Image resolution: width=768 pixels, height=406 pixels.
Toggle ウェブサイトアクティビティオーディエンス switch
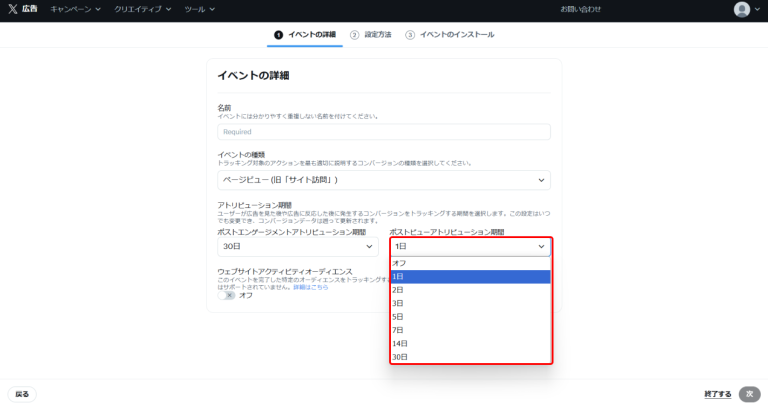(x=228, y=295)
